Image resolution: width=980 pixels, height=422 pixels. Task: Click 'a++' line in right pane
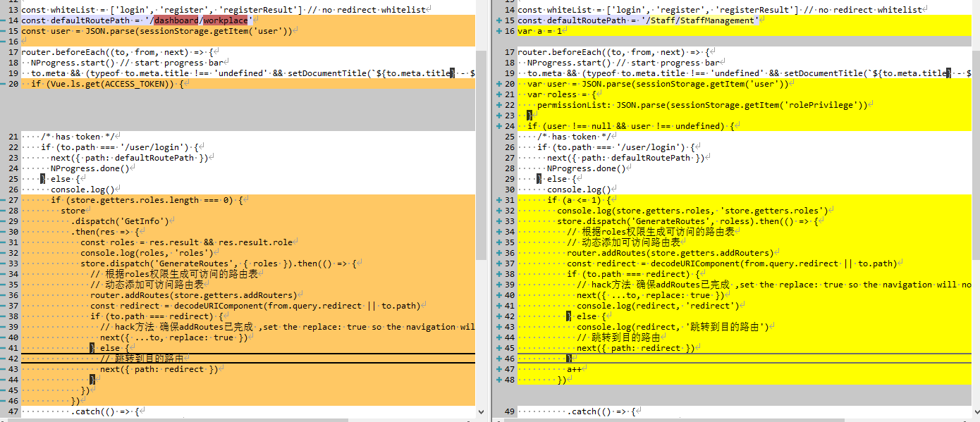(574, 369)
